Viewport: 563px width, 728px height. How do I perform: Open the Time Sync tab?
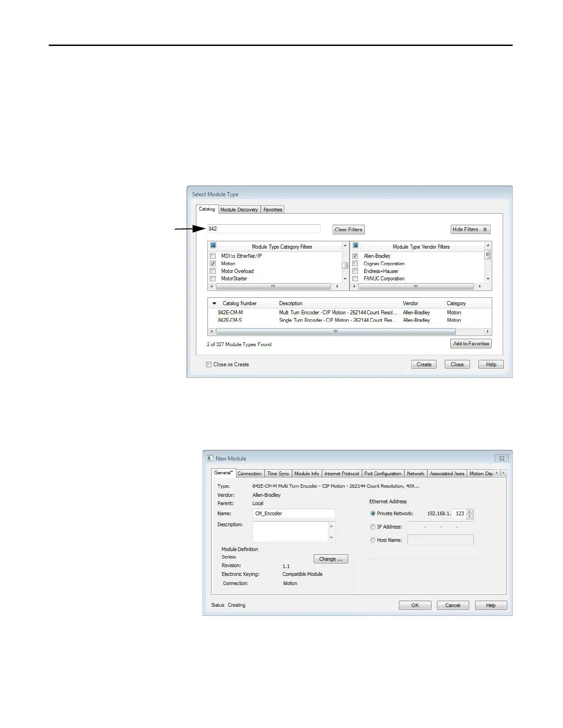tap(278, 473)
